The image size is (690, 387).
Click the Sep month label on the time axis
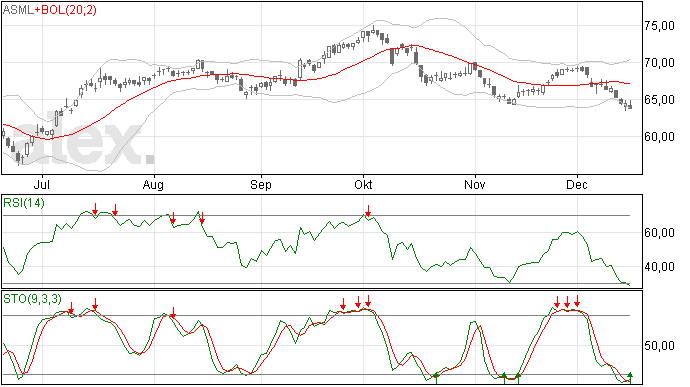point(261,184)
